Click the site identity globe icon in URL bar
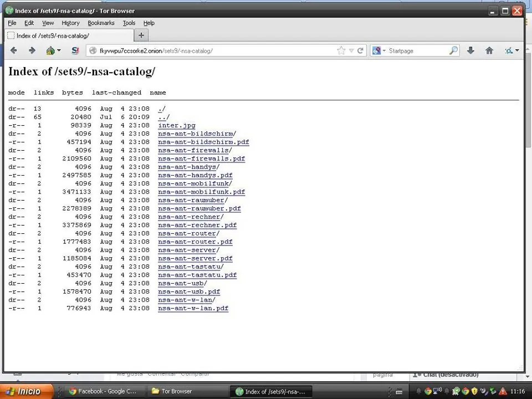This screenshot has width=532, height=399. click(x=93, y=50)
